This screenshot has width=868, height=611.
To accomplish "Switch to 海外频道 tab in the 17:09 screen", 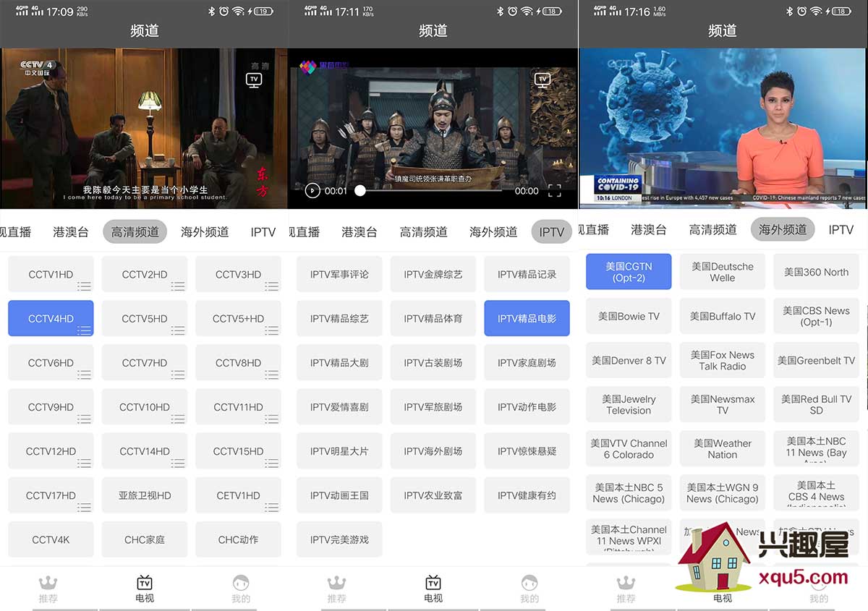I will click(x=205, y=232).
